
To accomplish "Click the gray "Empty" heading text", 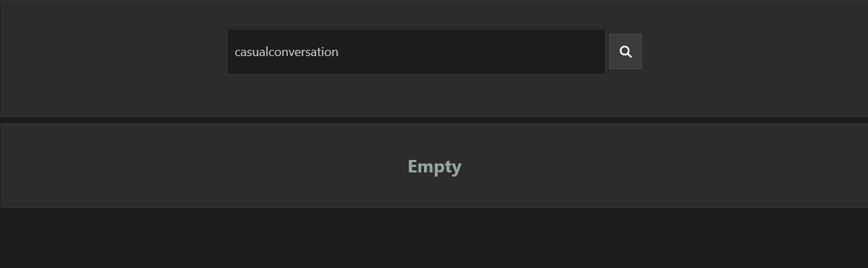I will 434,167.
